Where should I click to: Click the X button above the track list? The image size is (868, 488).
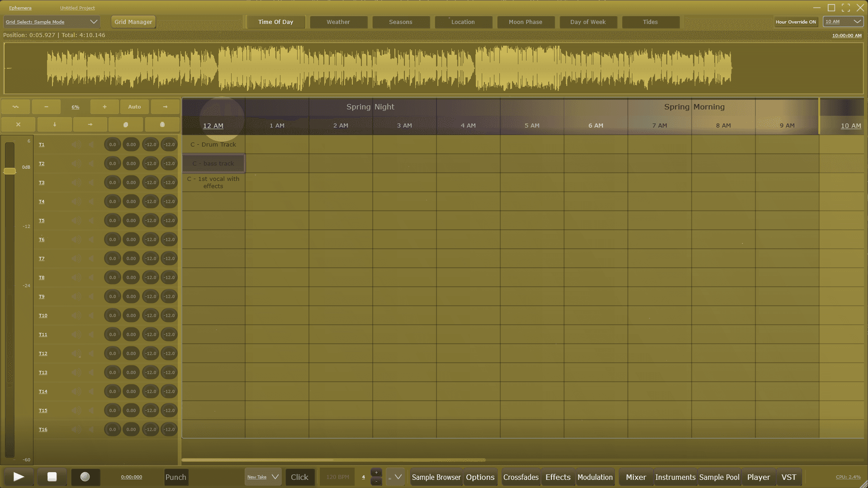point(18,124)
